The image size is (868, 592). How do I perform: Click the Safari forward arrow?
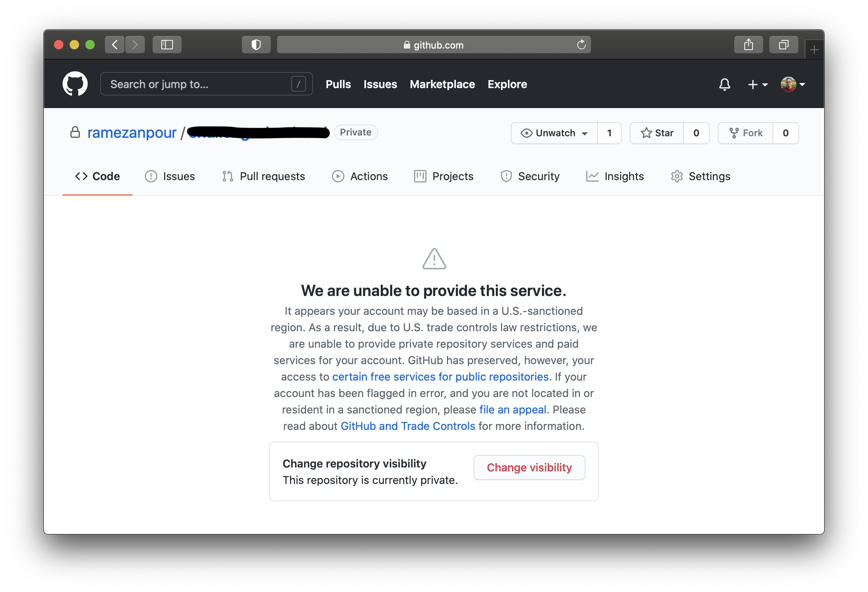tap(135, 45)
